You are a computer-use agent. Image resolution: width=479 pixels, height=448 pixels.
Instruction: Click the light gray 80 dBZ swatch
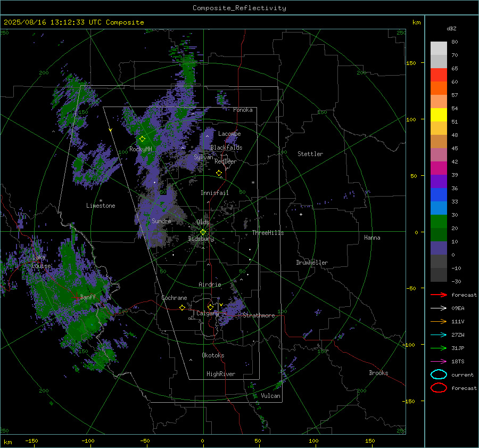click(439, 48)
